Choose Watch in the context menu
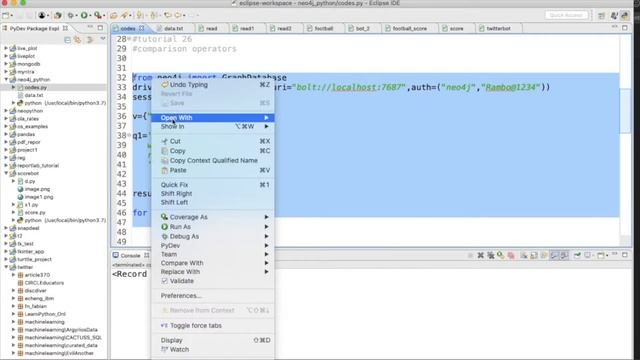The height and width of the screenshot is (360, 640). coord(213,349)
